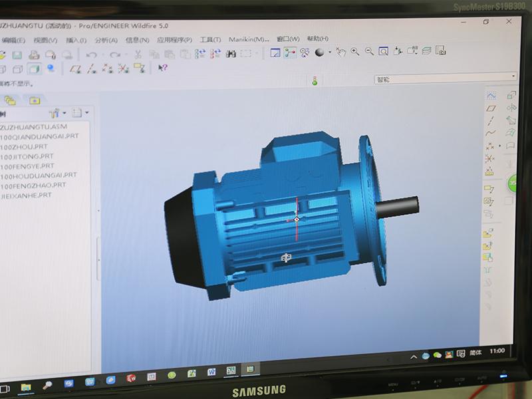Select JIEXIANHE.PRT in the model tree
Screen dimensions: 532x399
pyautogui.click(x=26, y=196)
